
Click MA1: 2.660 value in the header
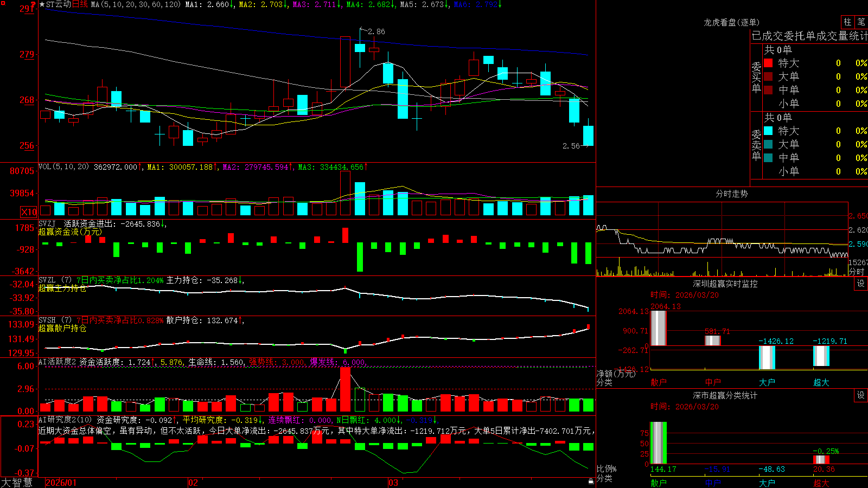pos(208,4)
